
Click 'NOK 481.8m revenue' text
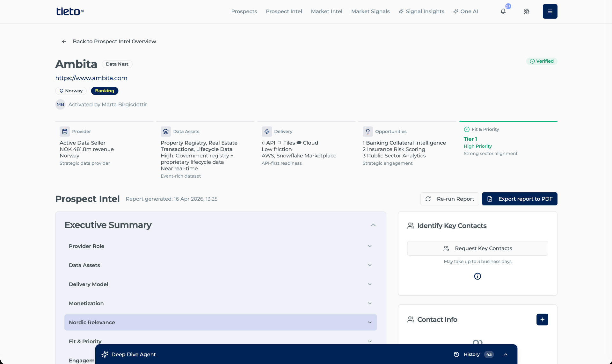[87, 149]
